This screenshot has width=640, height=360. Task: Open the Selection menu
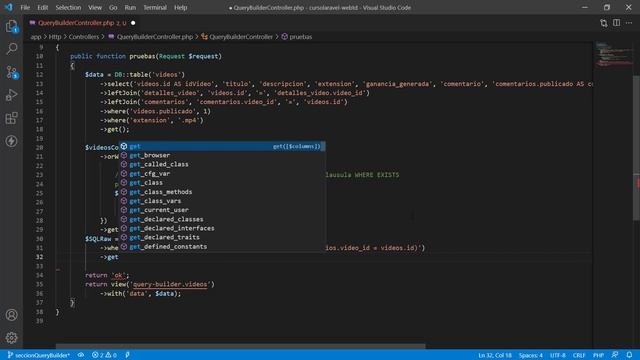(68, 7)
